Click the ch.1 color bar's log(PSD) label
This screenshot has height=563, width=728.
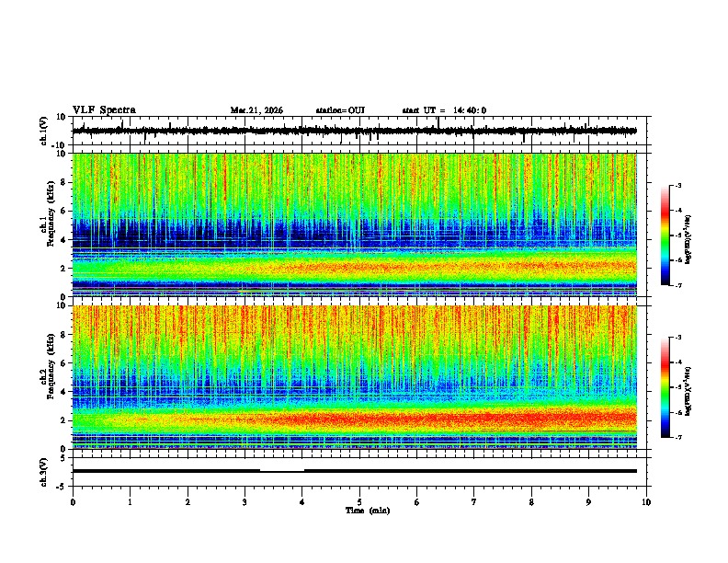689,240
